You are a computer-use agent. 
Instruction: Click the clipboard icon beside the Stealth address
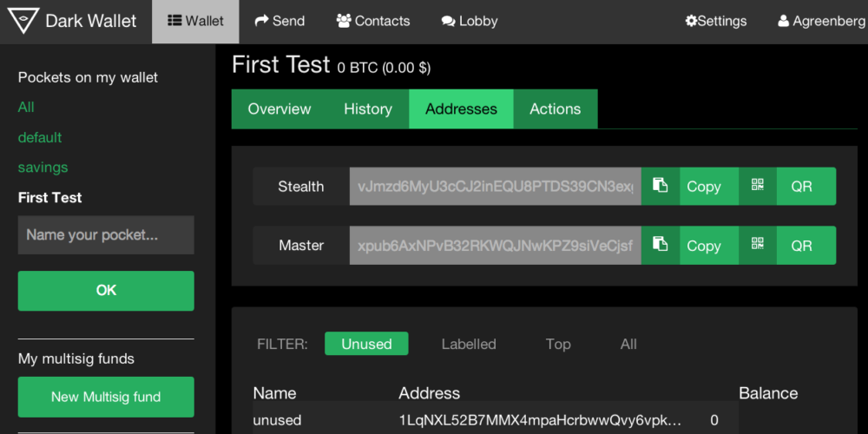[x=660, y=186]
